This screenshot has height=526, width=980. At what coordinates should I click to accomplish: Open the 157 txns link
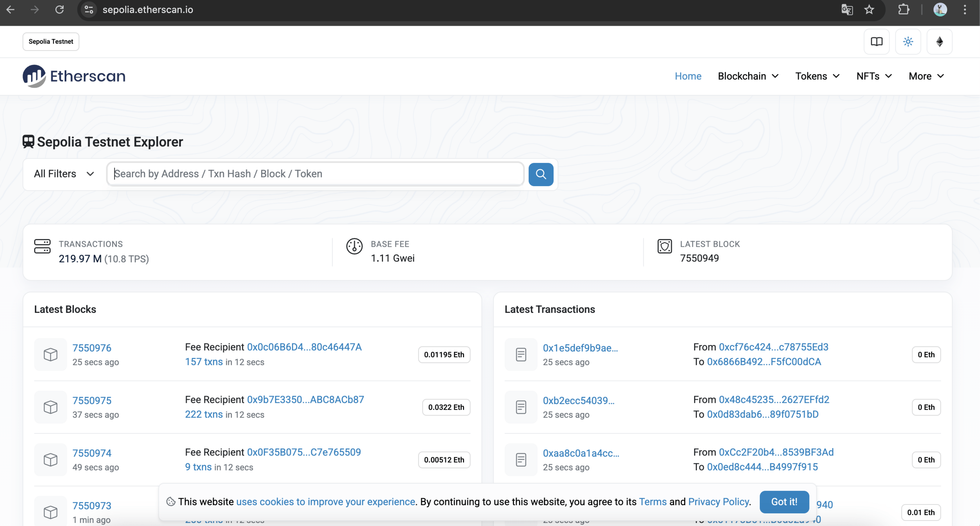pos(204,362)
